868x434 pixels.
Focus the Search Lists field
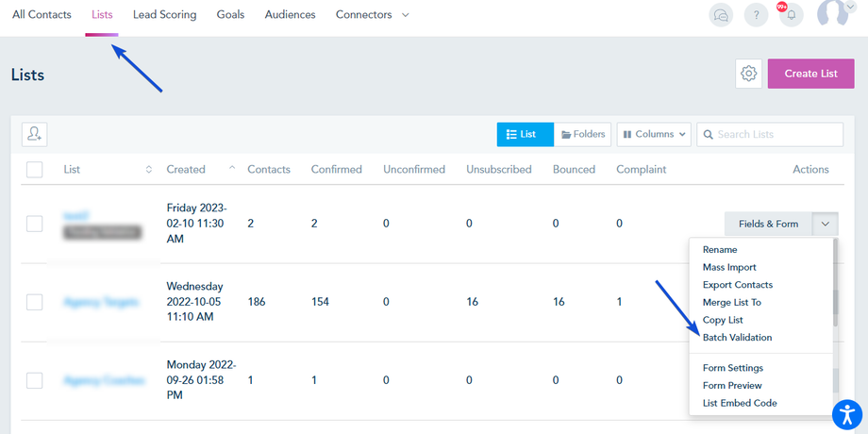point(777,134)
